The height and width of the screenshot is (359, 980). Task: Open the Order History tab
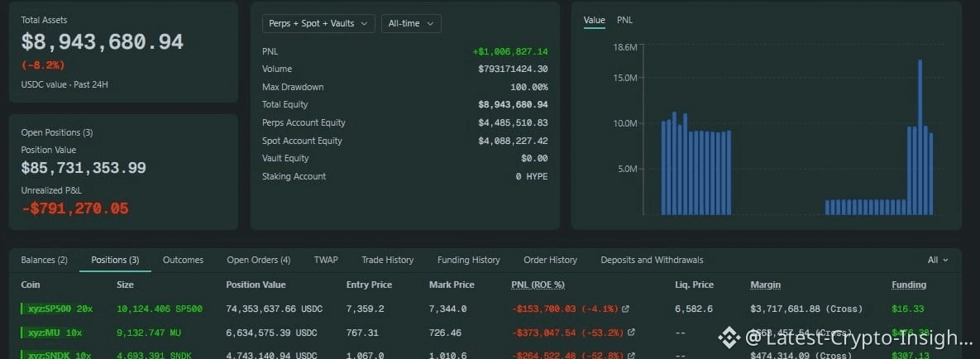(550, 260)
